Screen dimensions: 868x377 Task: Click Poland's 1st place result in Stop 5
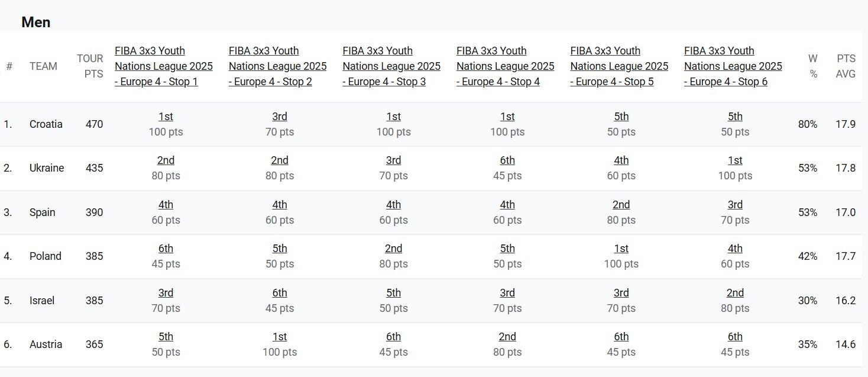pos(621,249)
